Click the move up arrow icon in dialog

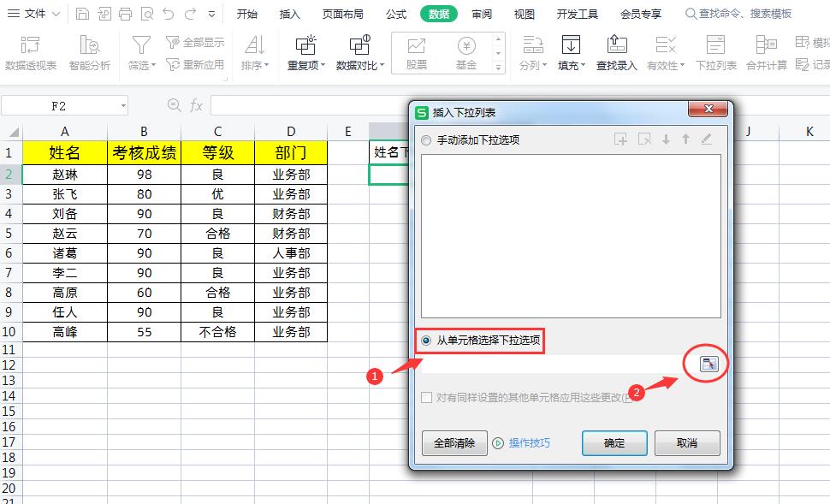(x=685, y=139)
